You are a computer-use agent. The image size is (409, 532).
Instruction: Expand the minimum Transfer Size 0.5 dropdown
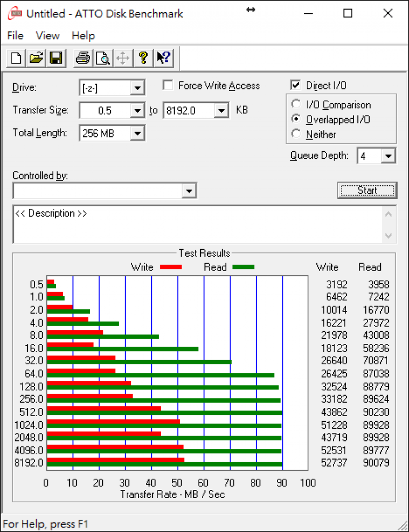137,111
